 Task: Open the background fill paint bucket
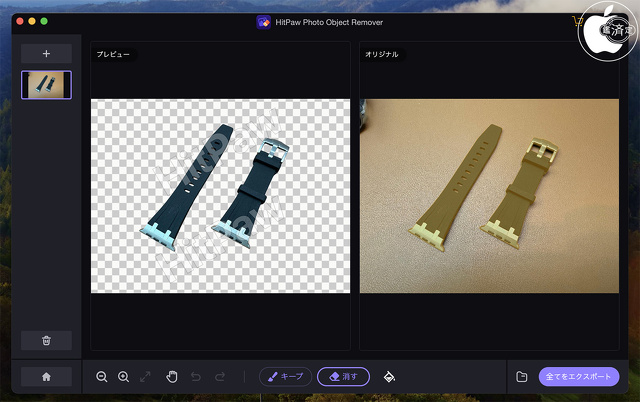tap(390, 377)
